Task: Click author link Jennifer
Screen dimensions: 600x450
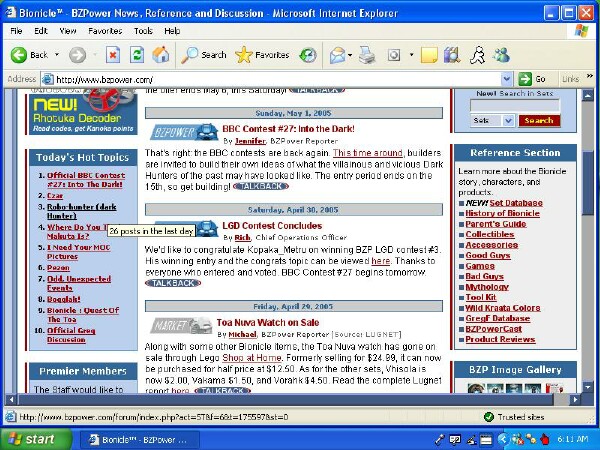Action: 250,141
